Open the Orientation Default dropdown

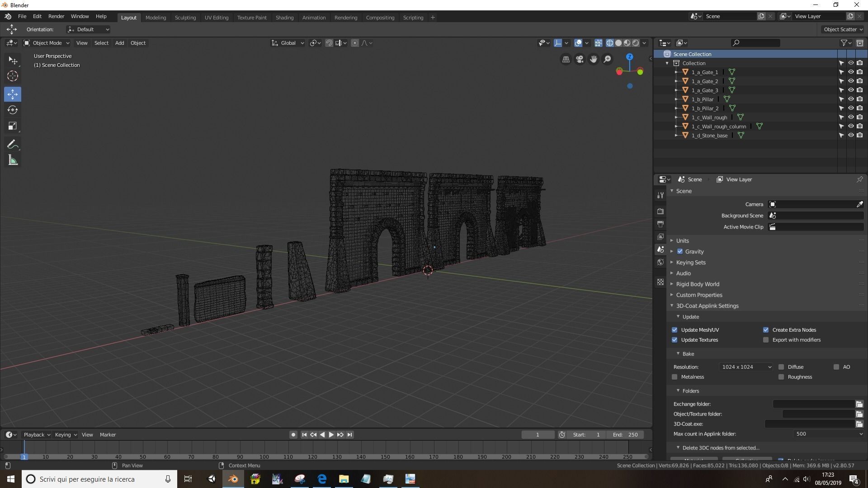(88, 29)
